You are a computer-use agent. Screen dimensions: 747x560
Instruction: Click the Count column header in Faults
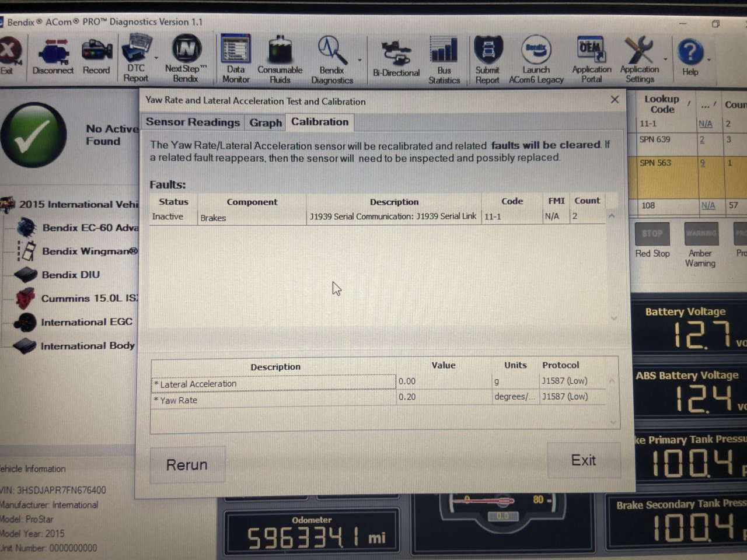(587, 201)
